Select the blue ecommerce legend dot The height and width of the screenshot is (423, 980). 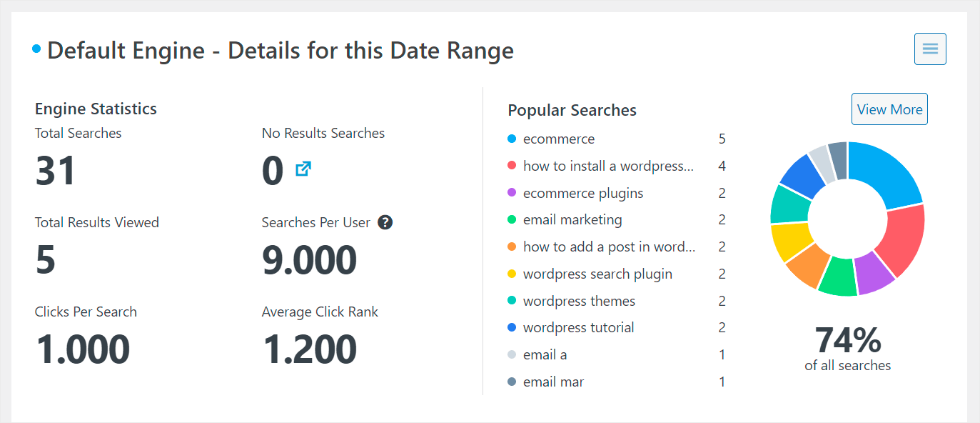512,139
